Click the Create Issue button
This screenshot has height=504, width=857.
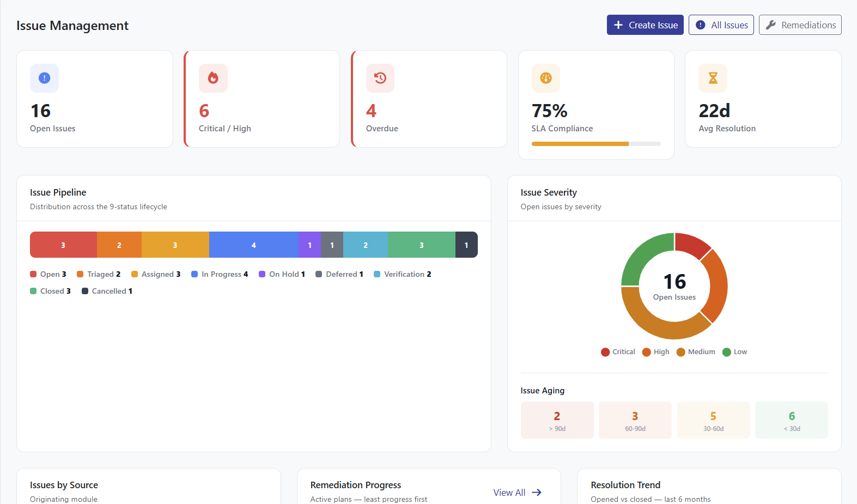tap(645, 25)
